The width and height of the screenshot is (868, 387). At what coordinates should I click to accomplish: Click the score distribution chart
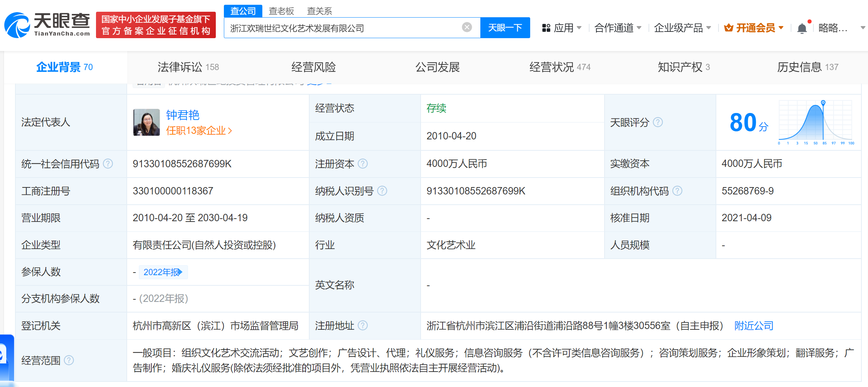(x=816, y=122)
